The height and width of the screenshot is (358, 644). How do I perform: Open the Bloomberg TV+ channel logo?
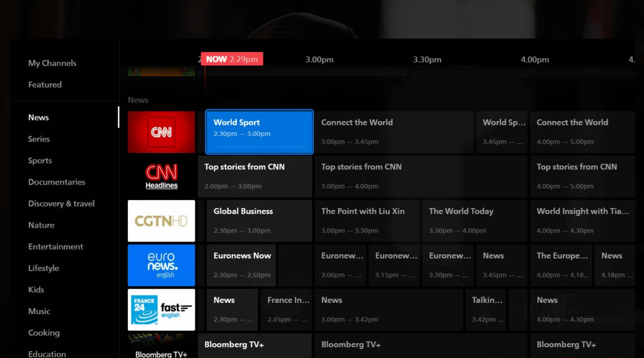pos(162,346)
